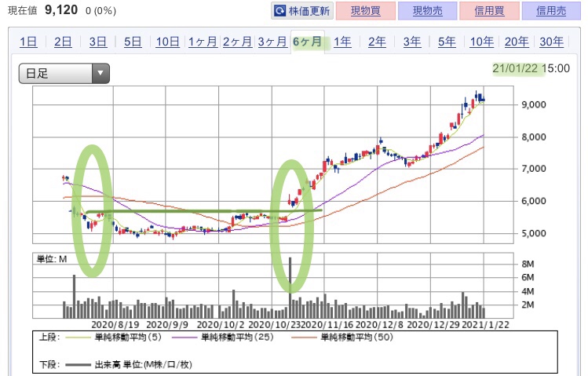Click the 0 (0%) price change text

(100, 11)
